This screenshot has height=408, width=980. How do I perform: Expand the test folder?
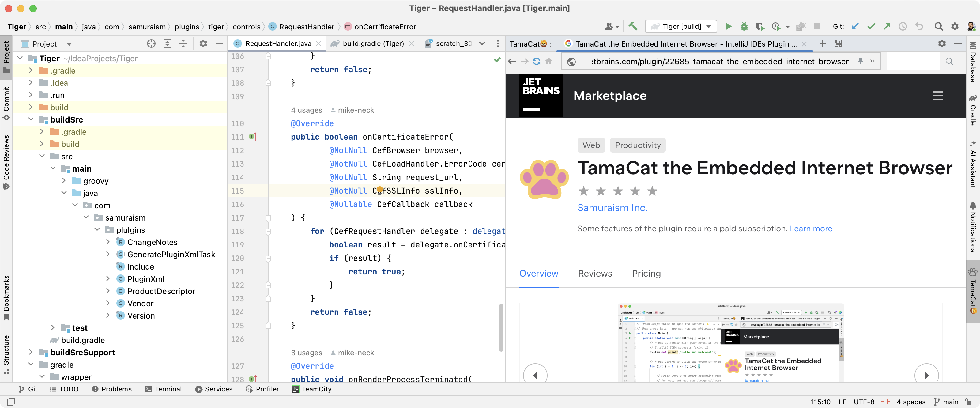tap(52, 327)
